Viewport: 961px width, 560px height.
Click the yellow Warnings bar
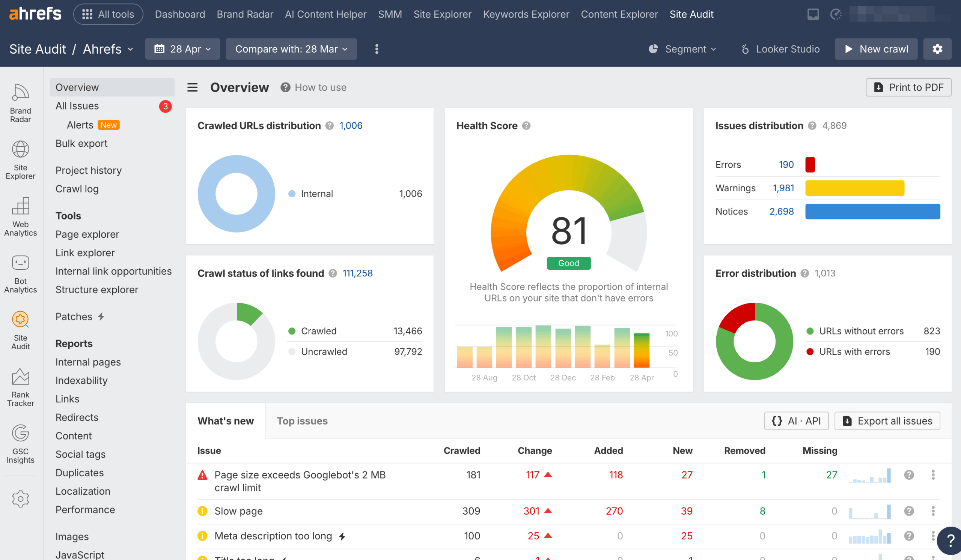(855, 188)
